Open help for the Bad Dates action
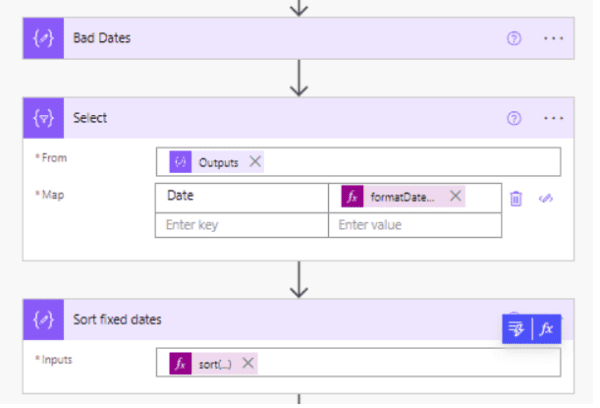The height and width of the screenshot is (408, 600). point(515,38)
